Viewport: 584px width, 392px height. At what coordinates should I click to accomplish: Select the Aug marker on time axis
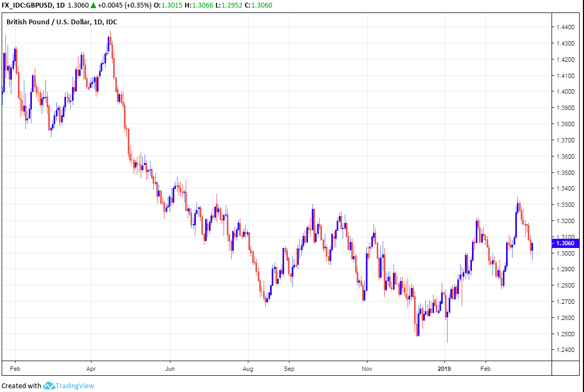247,368
